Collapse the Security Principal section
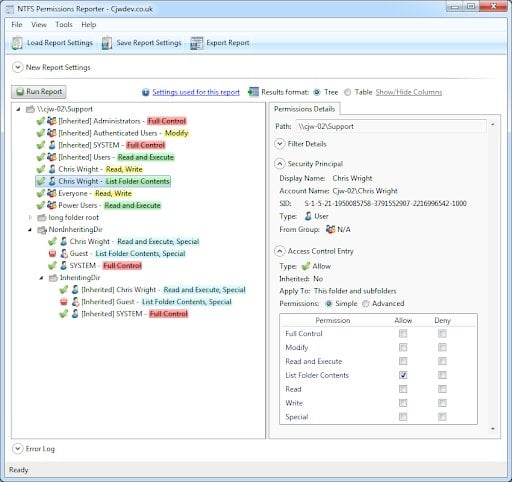 [x=279, y=164]
